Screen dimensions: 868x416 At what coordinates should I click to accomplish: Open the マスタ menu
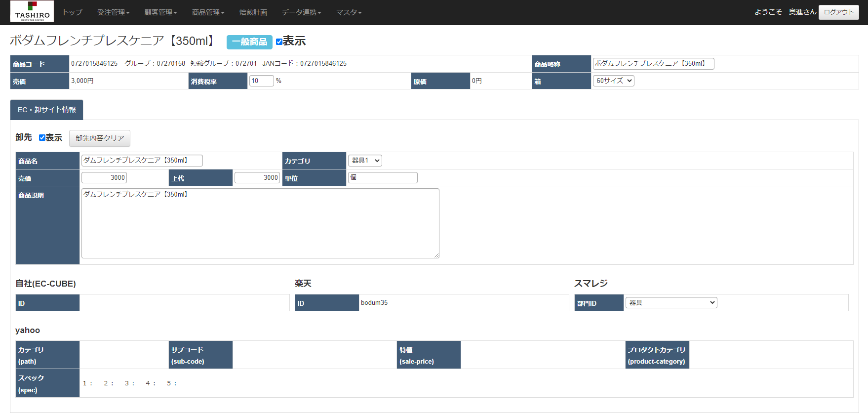tap(349, 12)
